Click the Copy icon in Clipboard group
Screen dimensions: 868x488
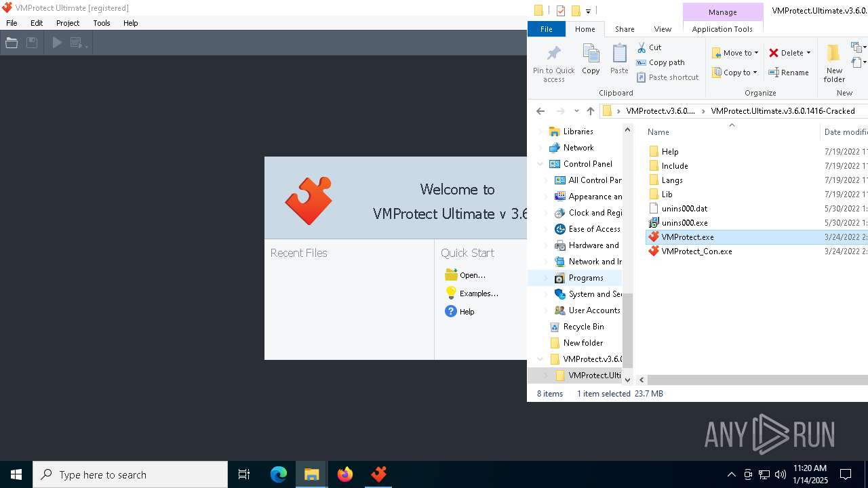coord(591,54)
